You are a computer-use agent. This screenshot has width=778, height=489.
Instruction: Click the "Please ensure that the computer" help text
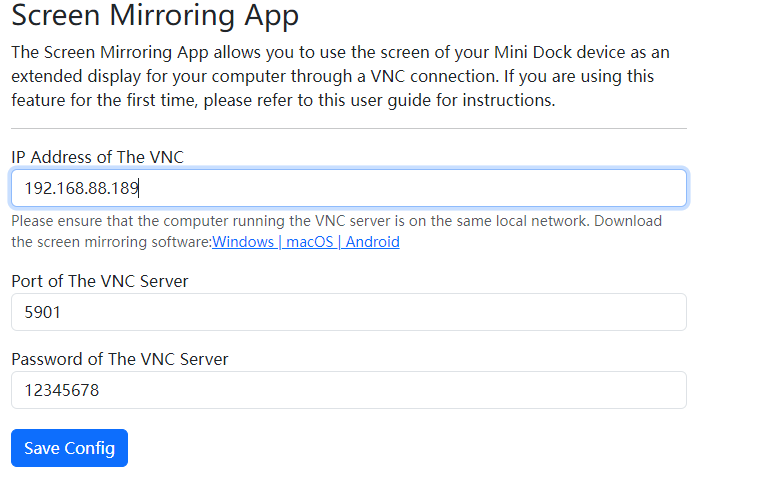(x=120, y=221)
